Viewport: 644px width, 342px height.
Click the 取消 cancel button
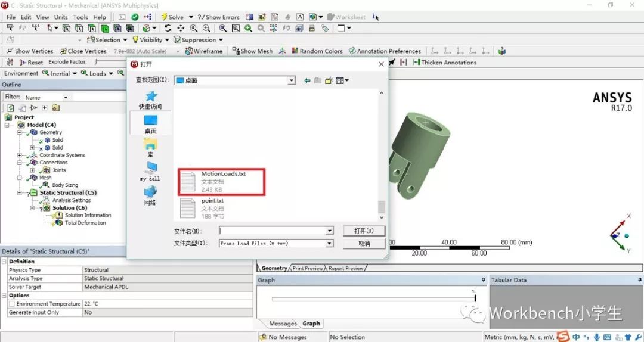pos(364,244)
